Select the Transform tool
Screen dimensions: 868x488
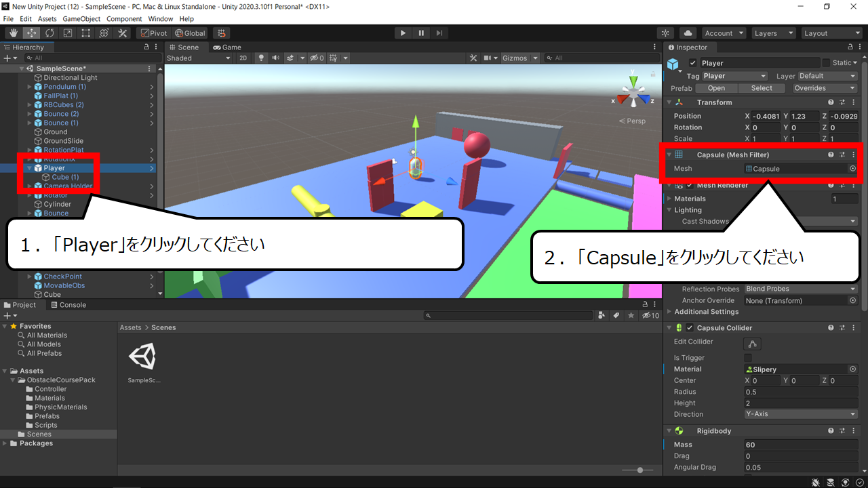(104, 33)
